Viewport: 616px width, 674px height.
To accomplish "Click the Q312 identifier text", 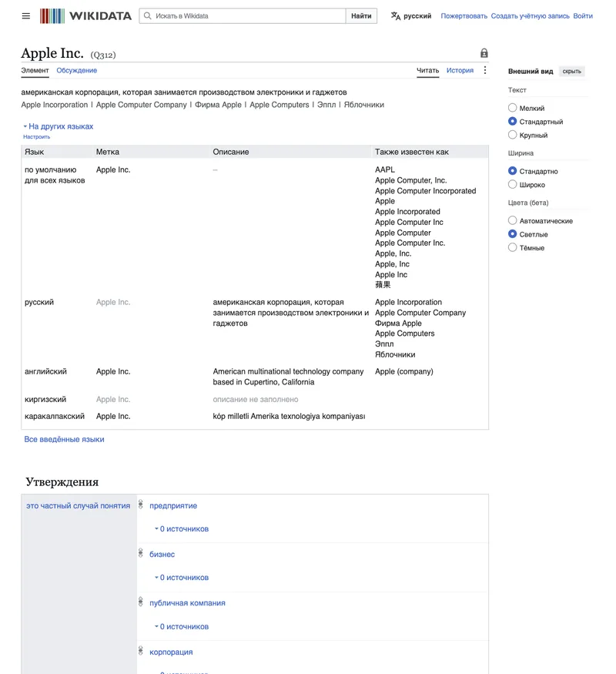I will tap(103, 55).
